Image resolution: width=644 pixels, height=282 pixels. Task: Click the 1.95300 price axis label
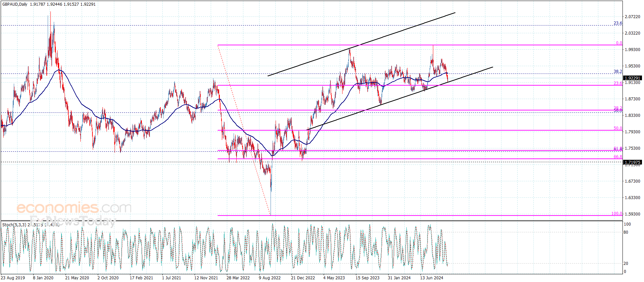(x=632, y=66)
